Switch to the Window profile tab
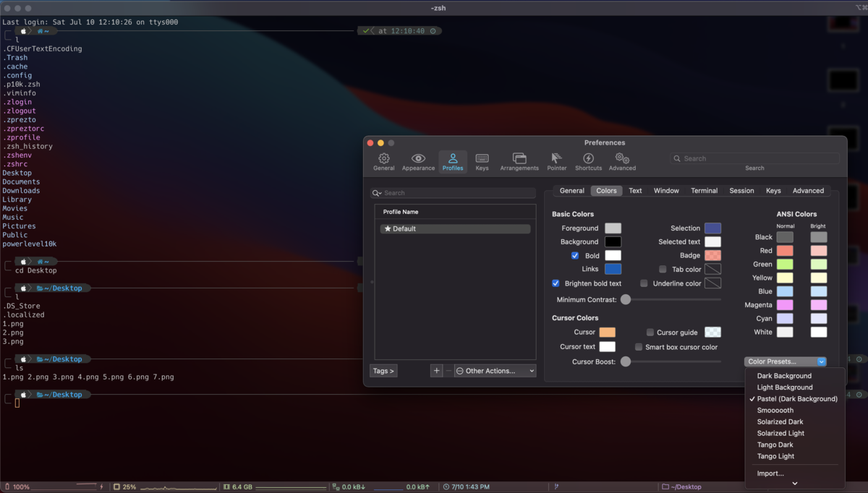The height and width of the screenshot is (493, 868). 666,191
